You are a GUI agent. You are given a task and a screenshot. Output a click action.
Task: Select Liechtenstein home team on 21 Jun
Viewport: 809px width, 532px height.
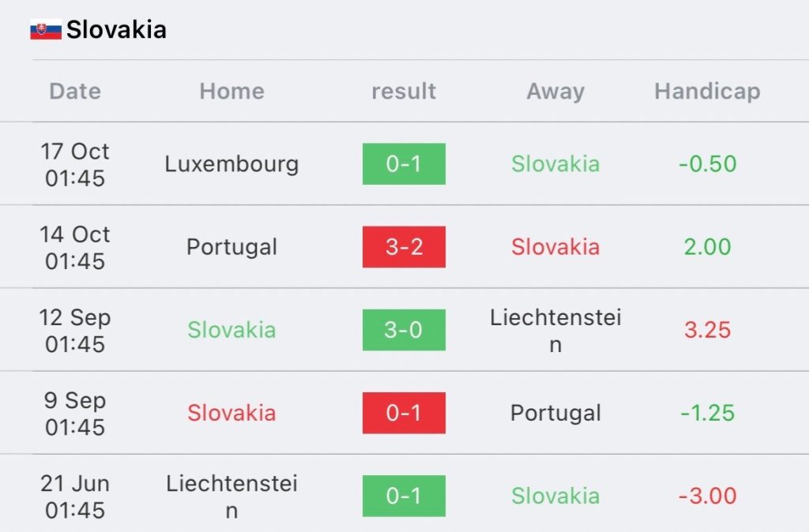point(231,496)
